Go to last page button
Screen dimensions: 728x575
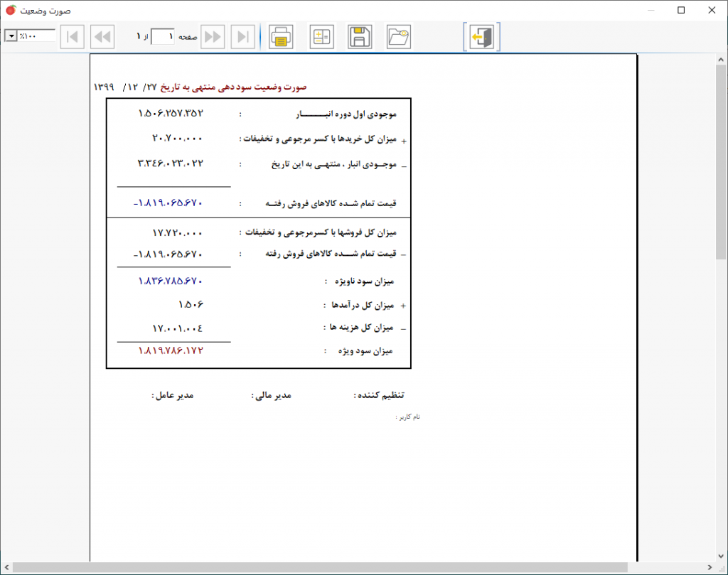pos(243,37)
